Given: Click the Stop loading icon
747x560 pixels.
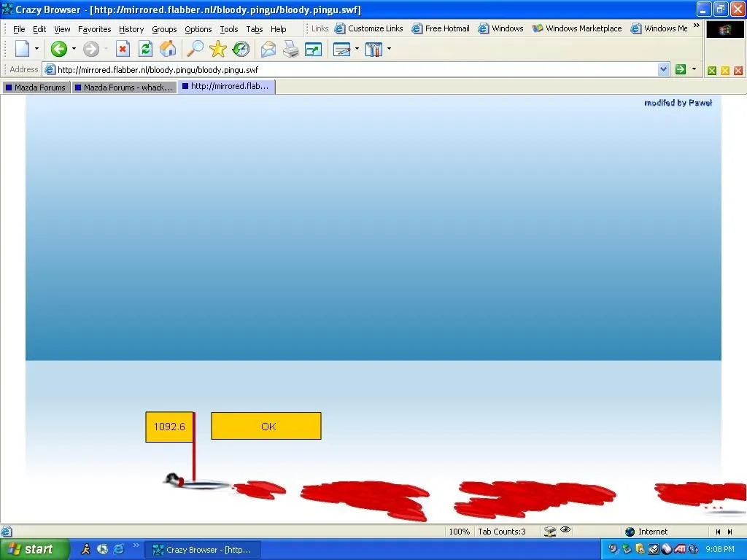Looking at the screenshot, I should [123, 49].
